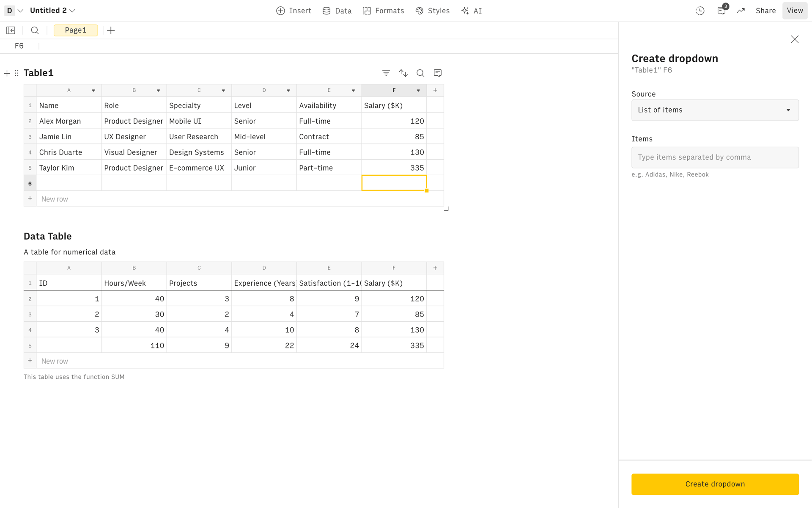Click plus icon of Data Table New row
The width and height of the screenshot is (812, 508).
click(x=30, y=361)
